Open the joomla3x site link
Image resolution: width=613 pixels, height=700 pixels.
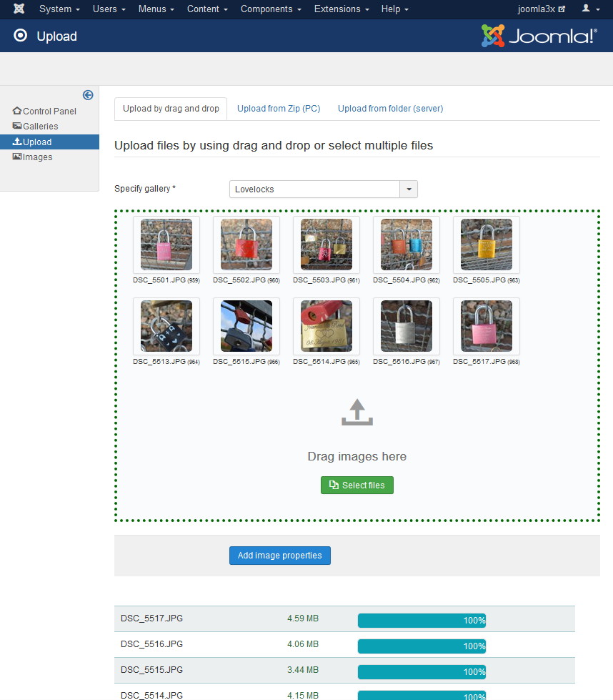pyautogui.click(x=542, y=9)
